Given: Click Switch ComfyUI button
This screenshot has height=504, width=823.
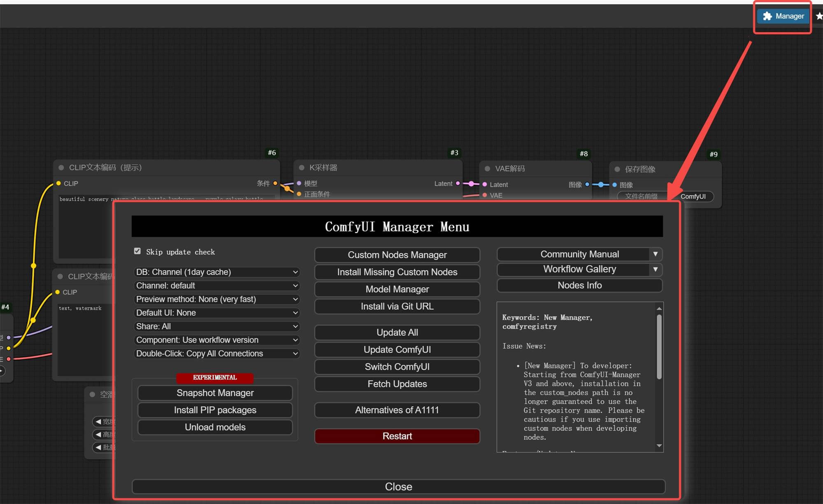Looking at the screenshot, I should point(397,367).
